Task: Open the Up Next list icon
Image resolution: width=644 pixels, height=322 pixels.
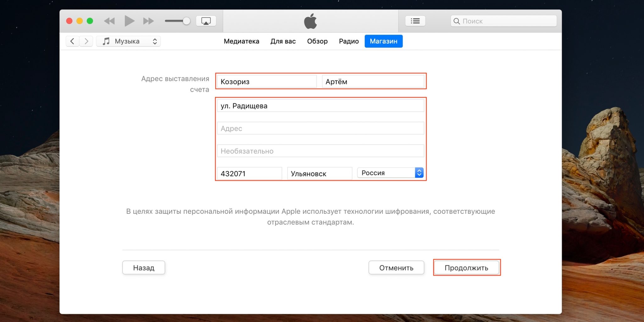Action: [x=415, y=21]
